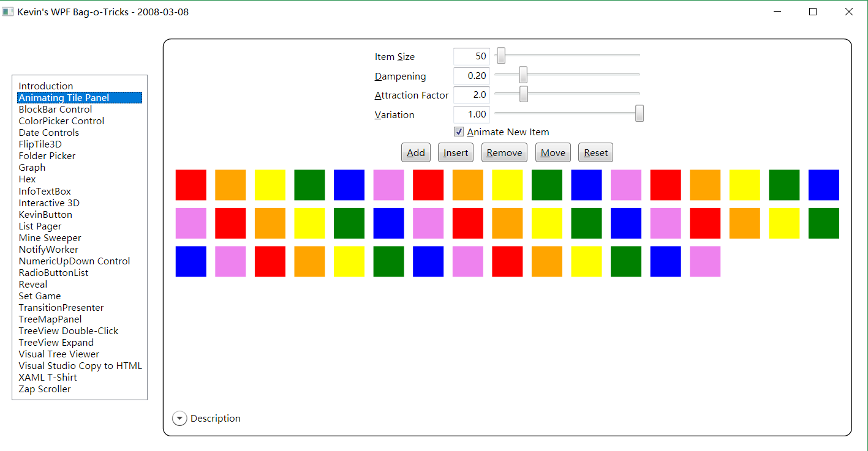Select ColorPicker Control in the list
868x451 pixels.
[x=61, y=121]
